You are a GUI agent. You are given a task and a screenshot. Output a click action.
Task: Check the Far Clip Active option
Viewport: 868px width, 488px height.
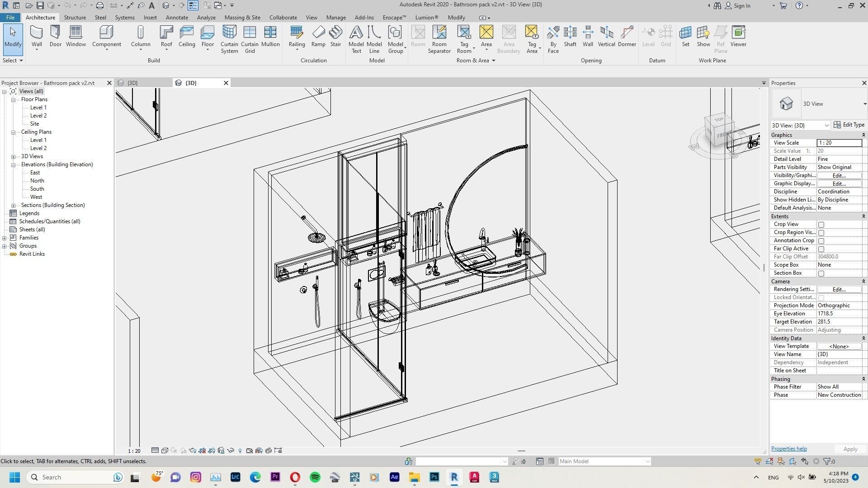pos(821,249)
